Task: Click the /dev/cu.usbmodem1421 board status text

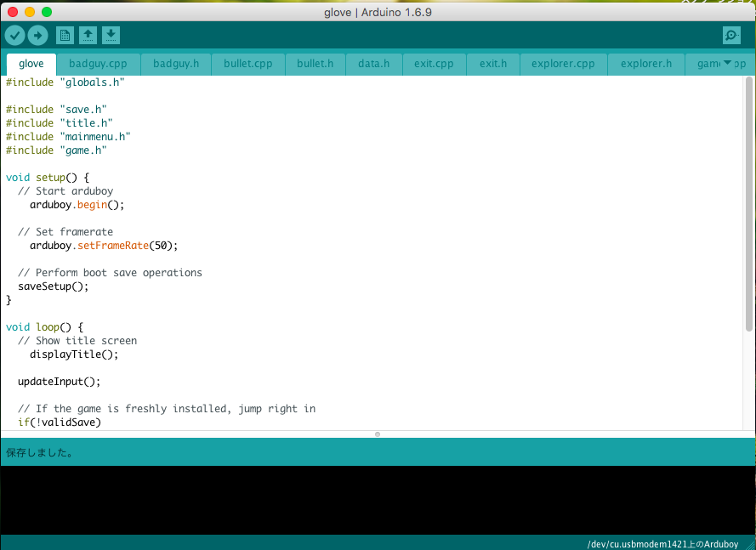Action: pos(662,544)
